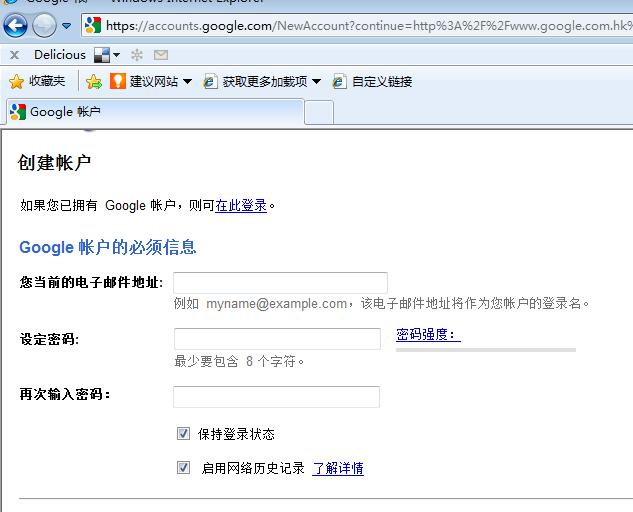Click the add to favorites bar star icon
The height and width of the screenshot is (512, 633).
tap(94, 82)
